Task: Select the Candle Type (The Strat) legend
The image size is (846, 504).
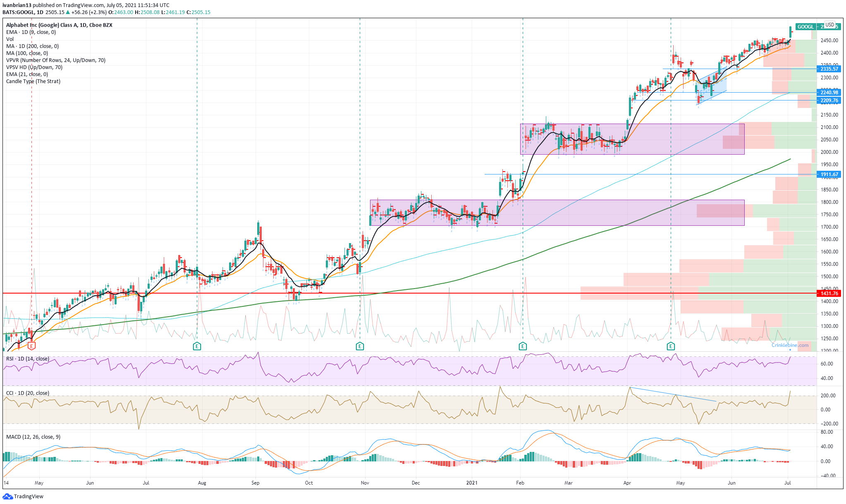Action: [x=33, y=81]
